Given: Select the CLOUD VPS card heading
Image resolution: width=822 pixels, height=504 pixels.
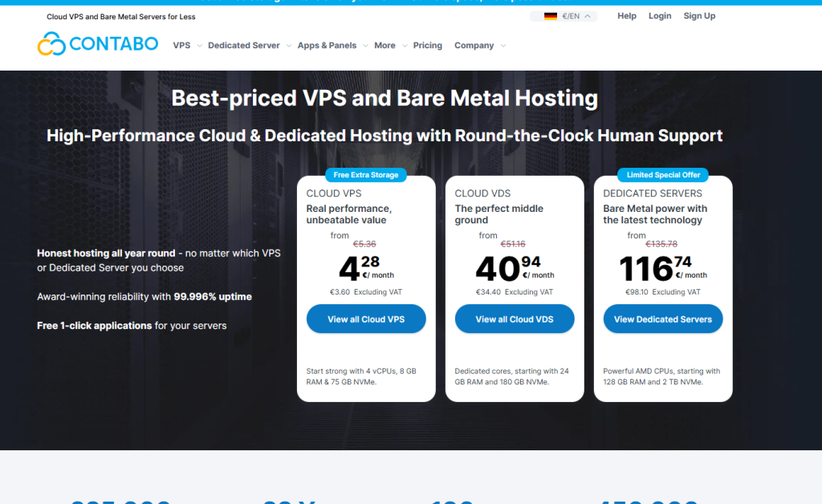Looking at the screenshot, I should pos(333,193).
